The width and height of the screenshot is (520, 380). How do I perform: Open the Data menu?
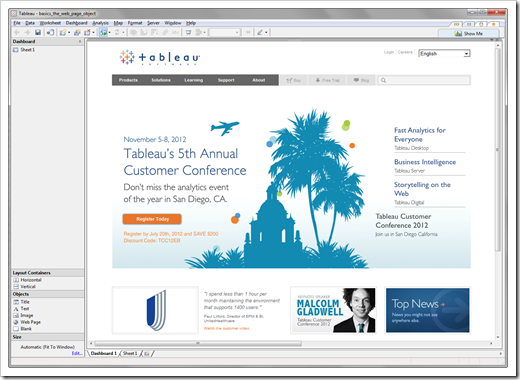pos(30,23)
